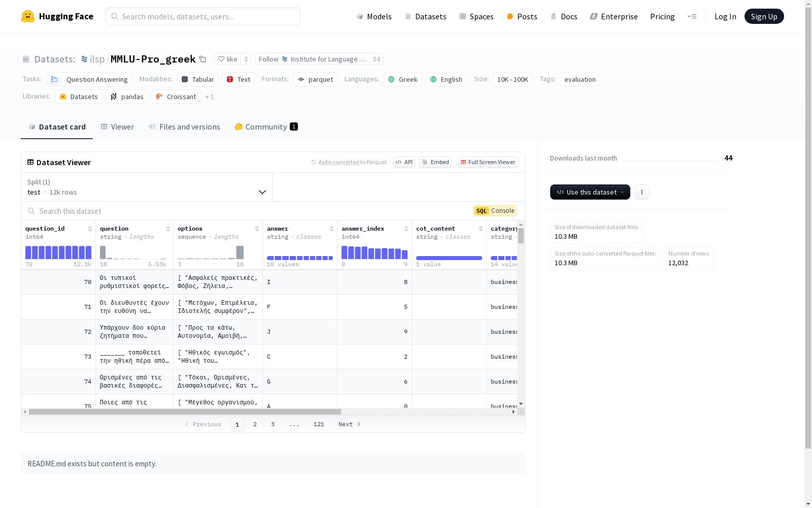Click the Datasets breadcrumb icon
This screenshot has width=812, height=508.
point(26,59)
